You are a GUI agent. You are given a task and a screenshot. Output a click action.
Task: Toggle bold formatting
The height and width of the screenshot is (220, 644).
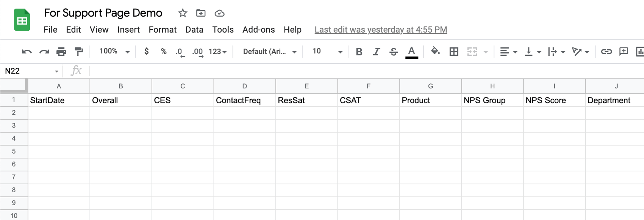[359, 52]
